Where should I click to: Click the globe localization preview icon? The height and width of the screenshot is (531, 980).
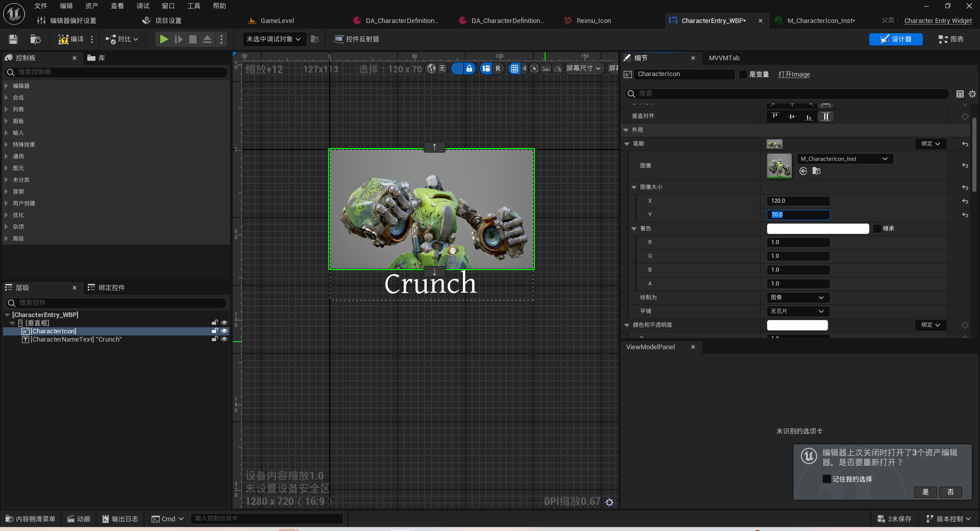432,68
